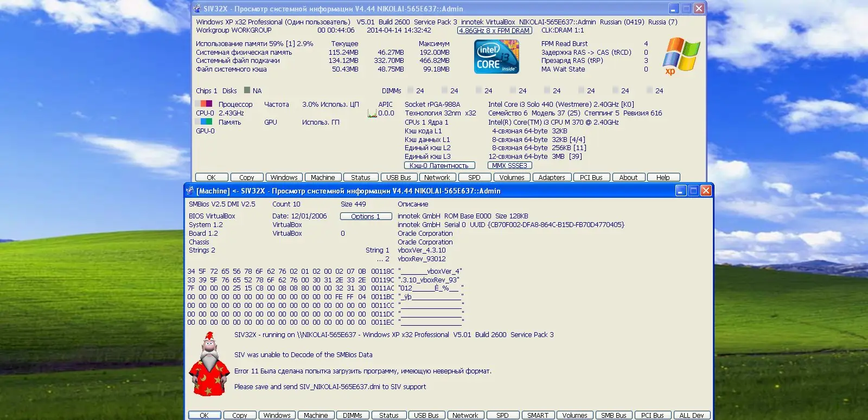Click Status in the Machine window
Screen dimensions: 868x420
[x=389, y=415]
